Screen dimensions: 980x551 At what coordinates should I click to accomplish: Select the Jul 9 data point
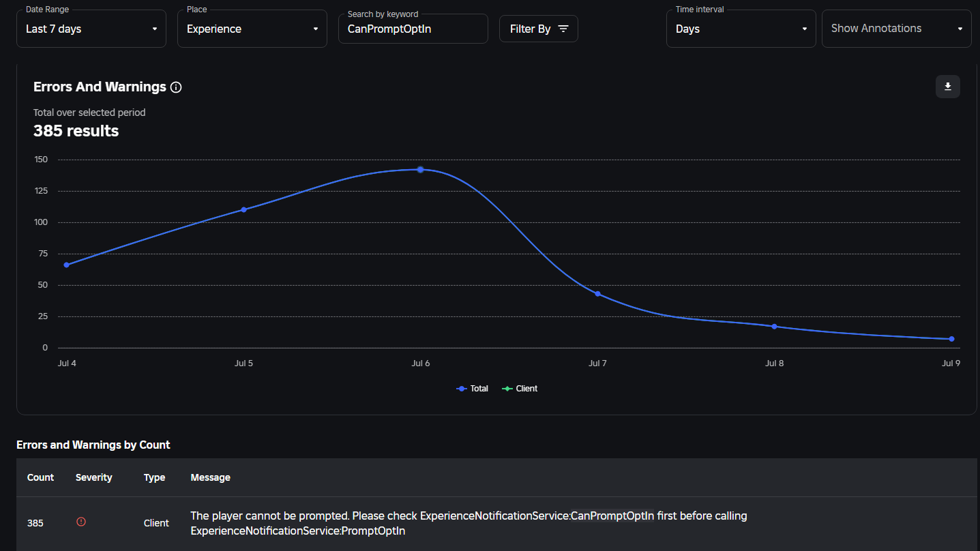(951, 339)
